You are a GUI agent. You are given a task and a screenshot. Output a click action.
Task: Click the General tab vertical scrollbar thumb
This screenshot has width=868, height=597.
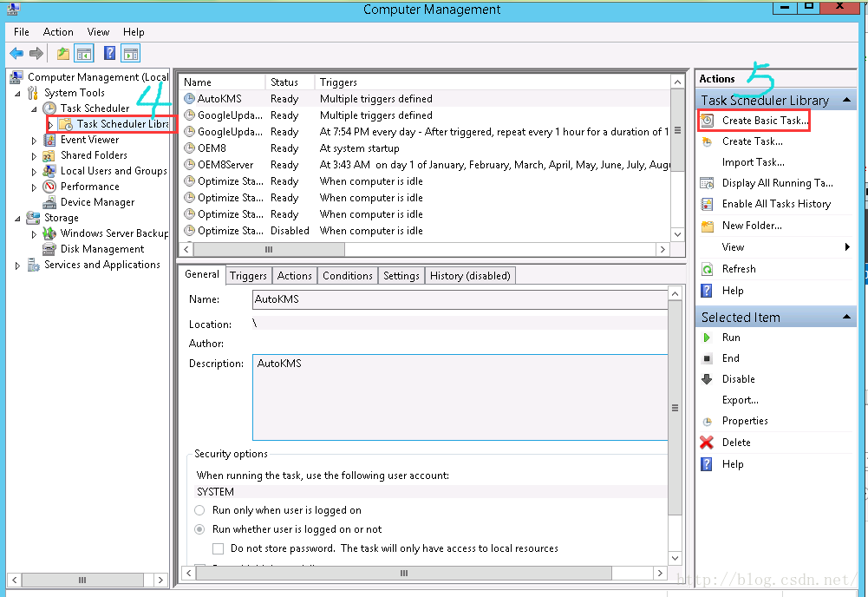point(675,408)
